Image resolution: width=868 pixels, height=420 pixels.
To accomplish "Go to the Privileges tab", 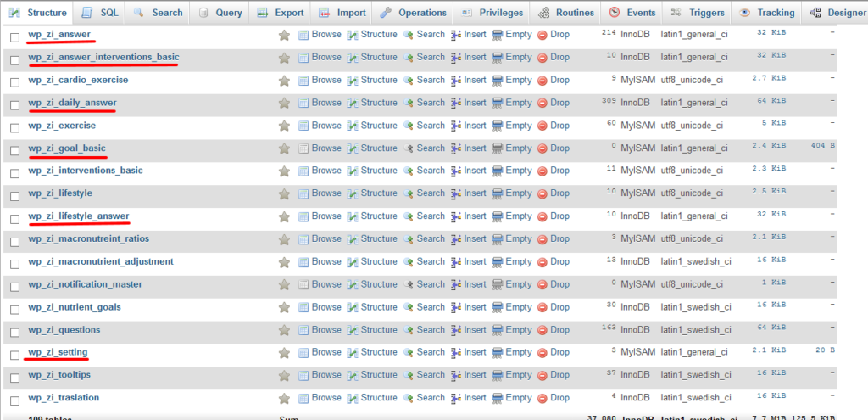I will (x=492, y=13).
